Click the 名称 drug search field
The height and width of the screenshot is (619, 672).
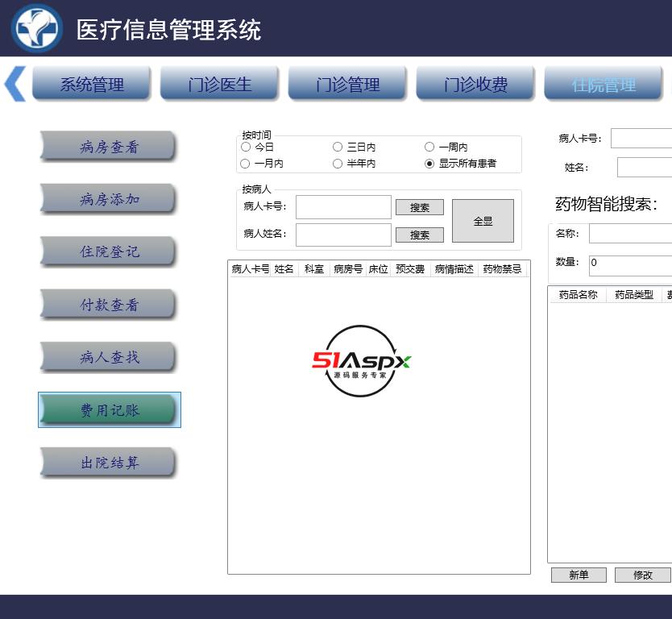click(630, 234)
